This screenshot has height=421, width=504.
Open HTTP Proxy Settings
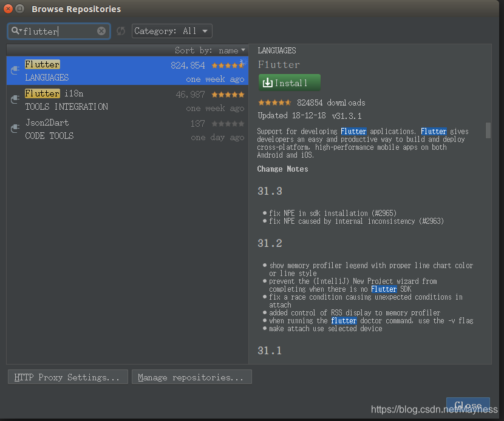point(68,377)
